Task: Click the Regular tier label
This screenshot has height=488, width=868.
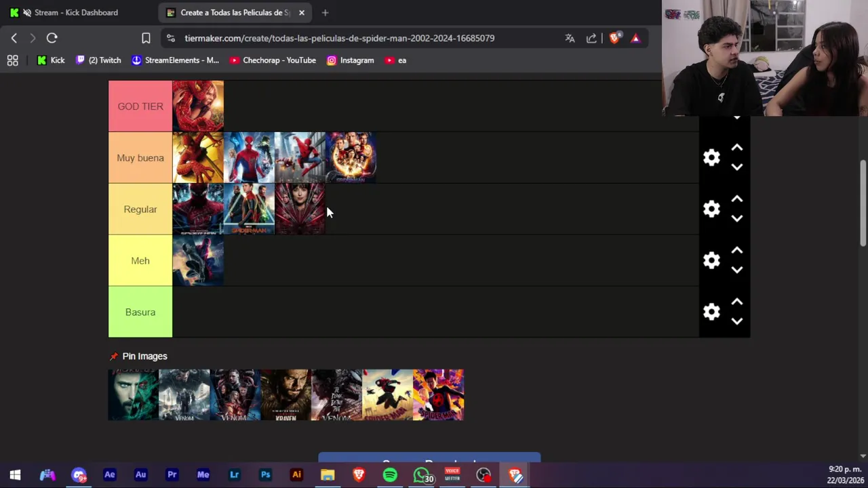Action: [140, 209]
